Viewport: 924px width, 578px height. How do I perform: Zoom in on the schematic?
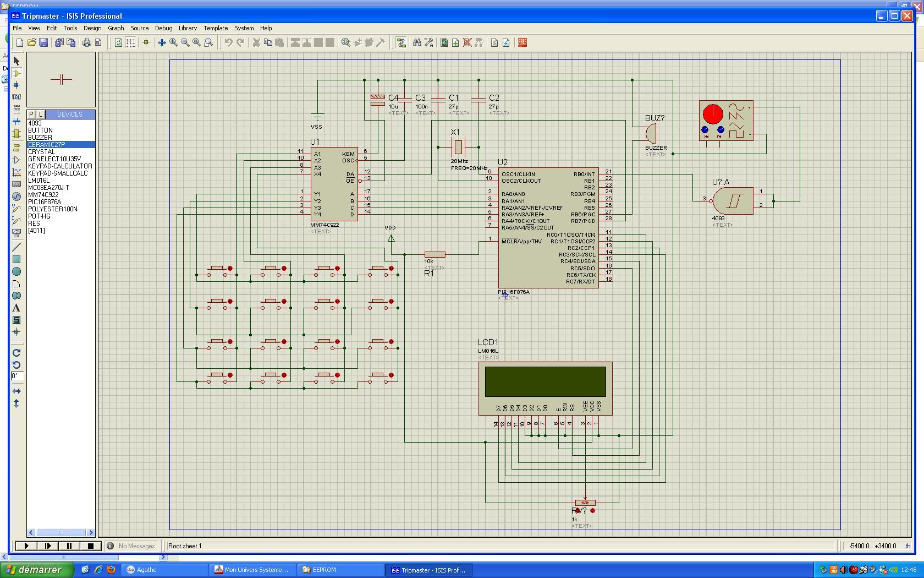tap(173, 42)
